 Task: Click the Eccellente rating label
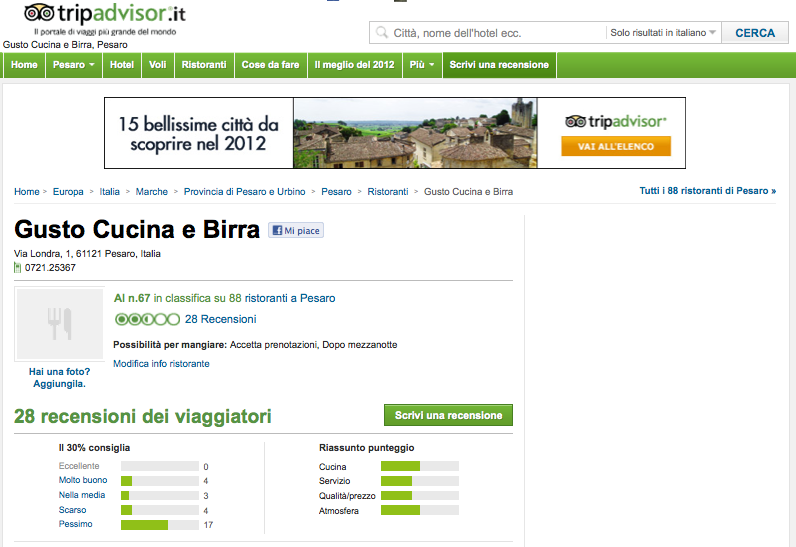coord(79,466)
